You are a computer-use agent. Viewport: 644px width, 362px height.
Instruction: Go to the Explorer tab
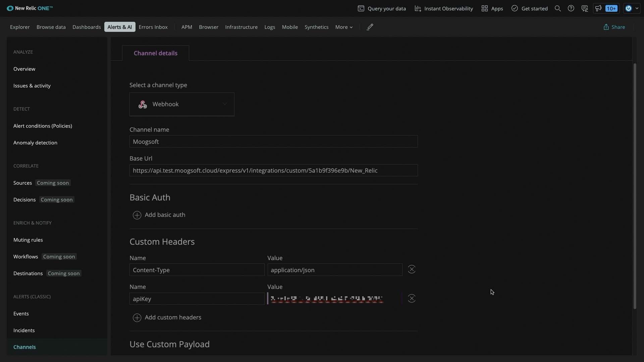(x=20, y=27)
